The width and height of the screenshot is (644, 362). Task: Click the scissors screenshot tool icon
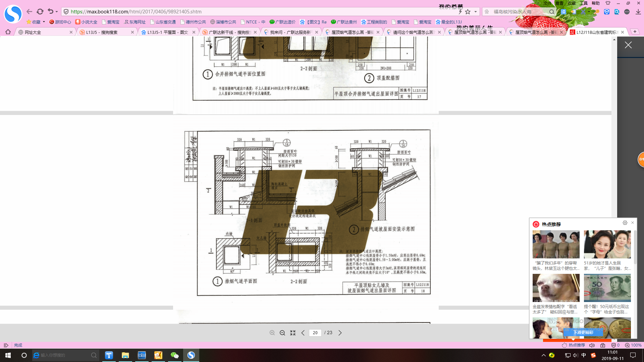click(584, 12)
